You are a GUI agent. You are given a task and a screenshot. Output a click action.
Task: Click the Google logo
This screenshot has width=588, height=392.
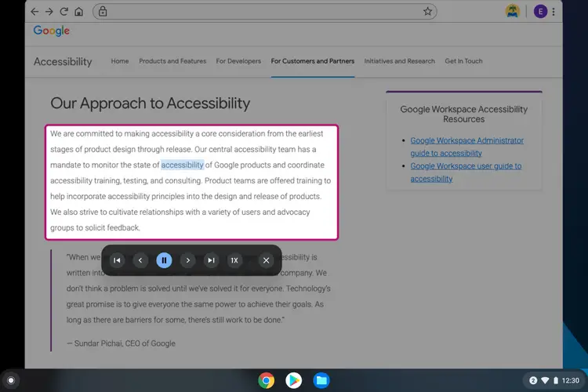pyautogui.click(x=52, y=31)
